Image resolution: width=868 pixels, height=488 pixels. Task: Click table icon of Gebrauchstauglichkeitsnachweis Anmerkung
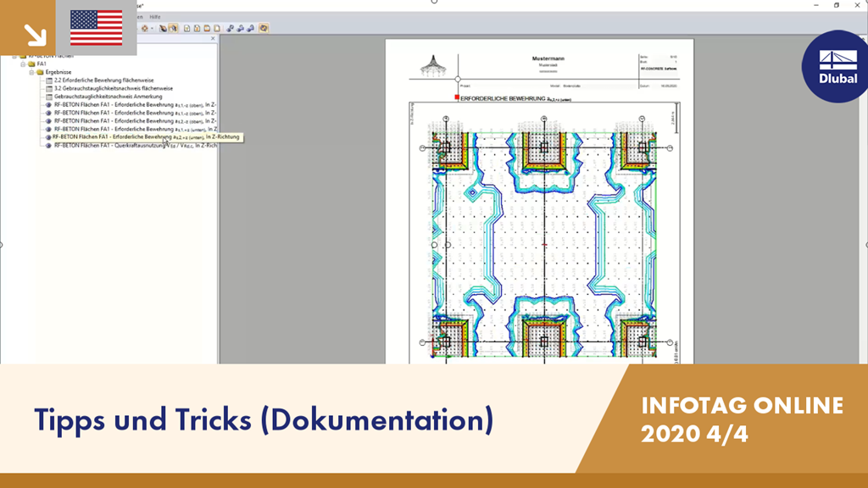click(x=49, y=97)
